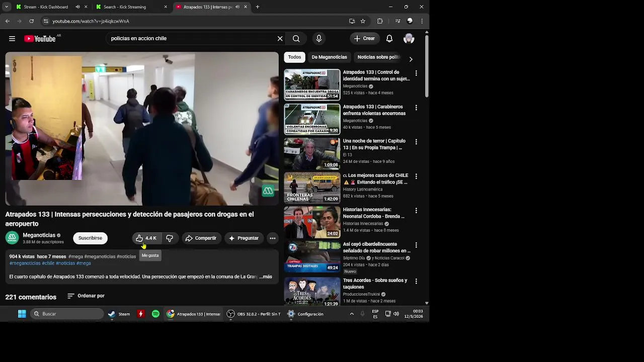644x362 pixels.
Task: Go back in browser history
Action: 8,21
